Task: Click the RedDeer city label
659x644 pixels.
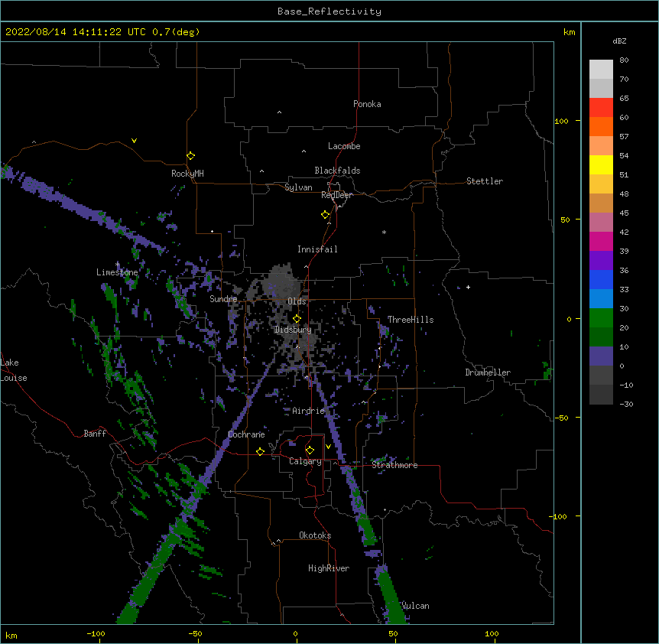Action: (337, 195)
